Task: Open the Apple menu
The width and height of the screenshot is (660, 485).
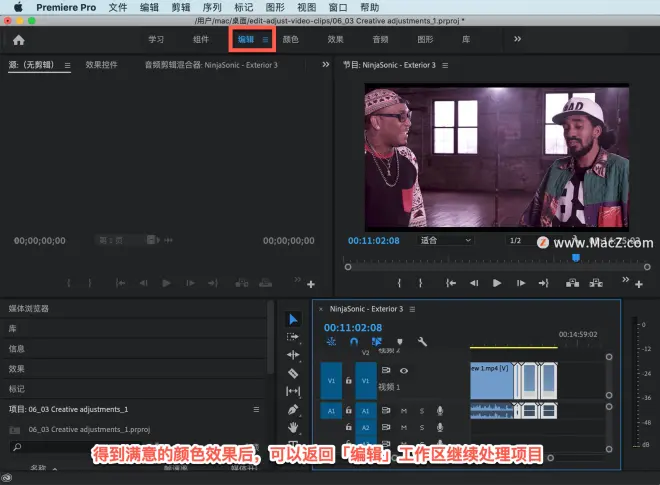Action: pos(18,7)
